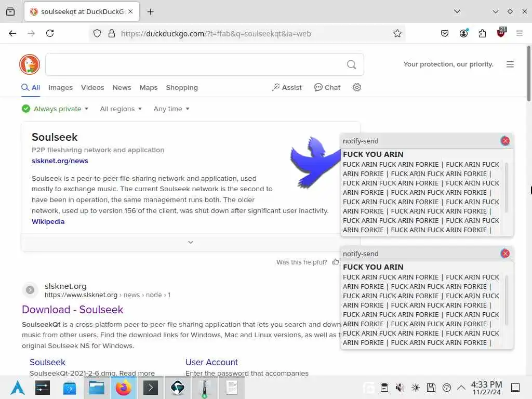Open the Any time filter dropdown

pos(171,109)
